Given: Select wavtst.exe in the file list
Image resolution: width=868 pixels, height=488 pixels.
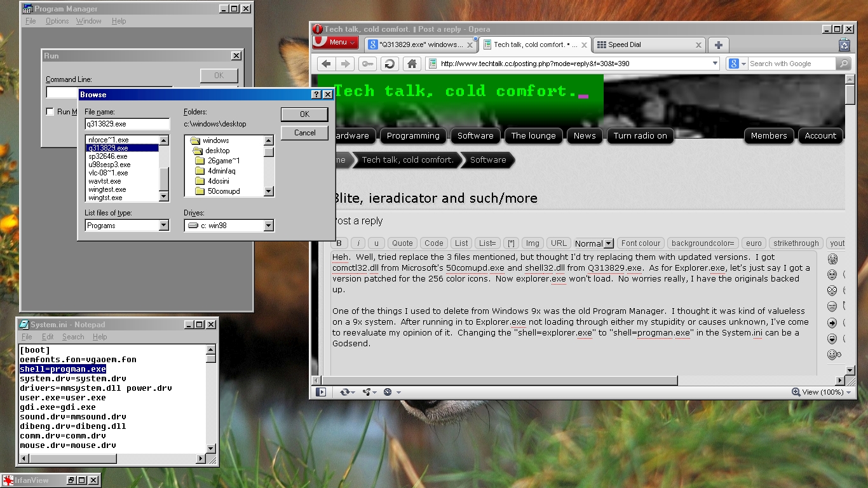Looking at the screenshot, I should click(x=104, y=181).
